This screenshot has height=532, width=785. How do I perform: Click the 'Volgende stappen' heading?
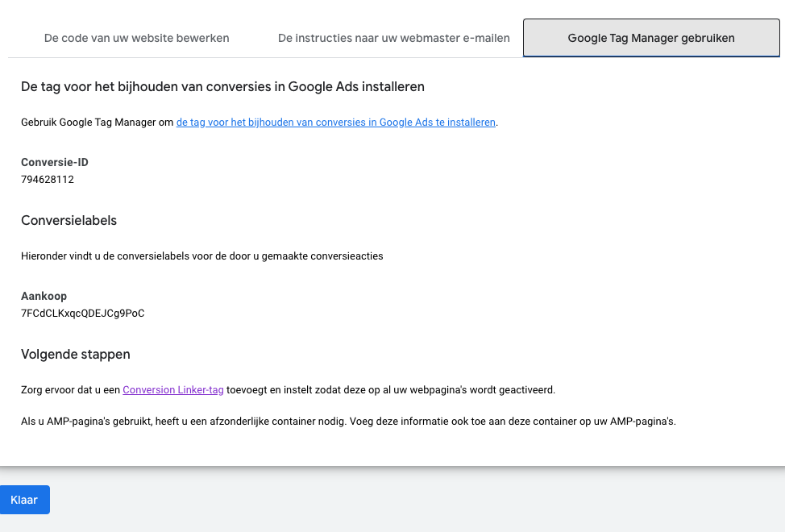76,355
